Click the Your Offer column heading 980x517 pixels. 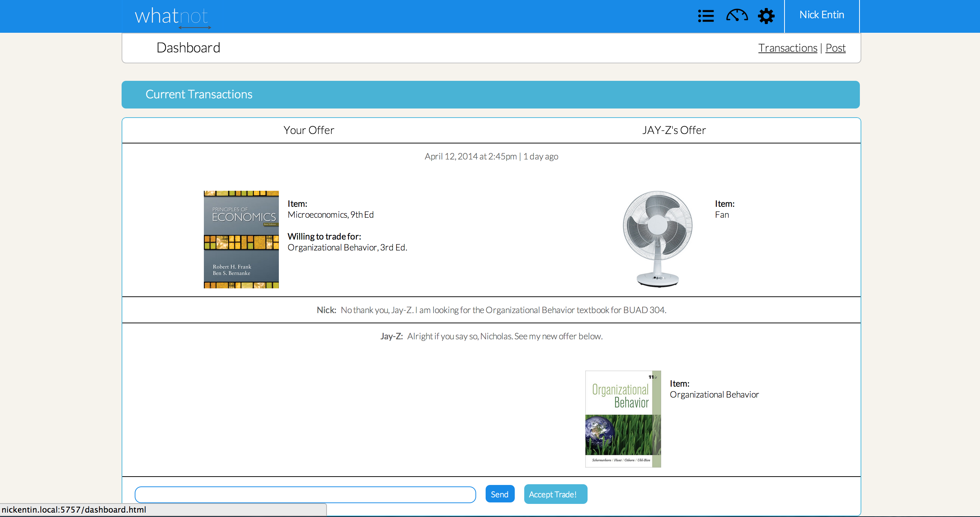click(309, 130)
